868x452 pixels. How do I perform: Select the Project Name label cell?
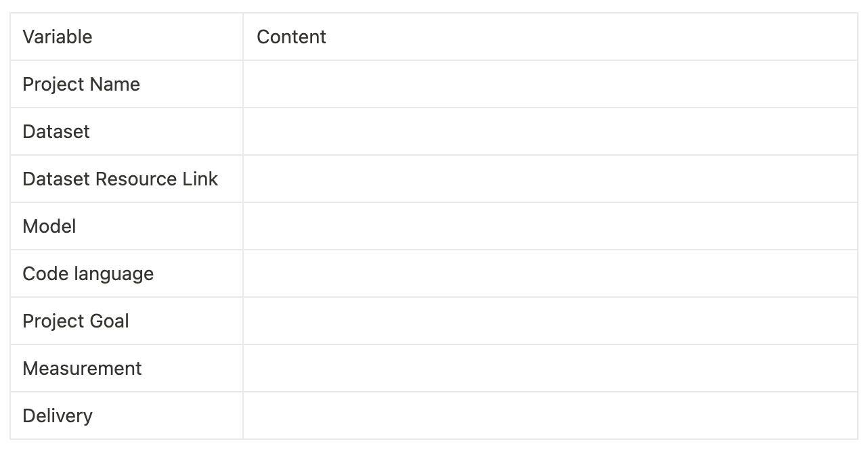click(x=127, y=84)
